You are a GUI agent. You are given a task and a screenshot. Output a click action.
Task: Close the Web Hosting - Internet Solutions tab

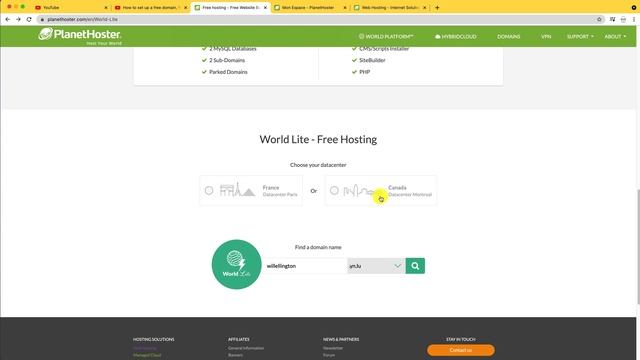(x=424, y=7)
